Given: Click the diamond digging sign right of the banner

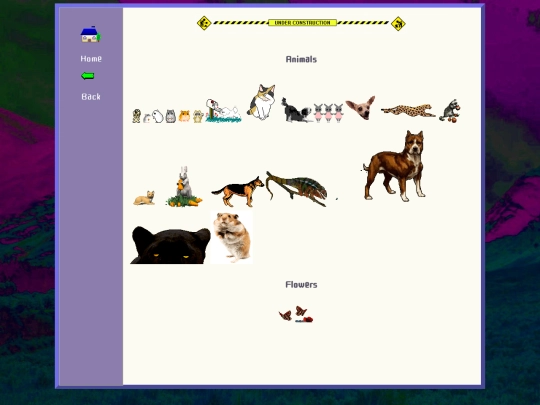Looking at the screenshot, I should (398, 23).
